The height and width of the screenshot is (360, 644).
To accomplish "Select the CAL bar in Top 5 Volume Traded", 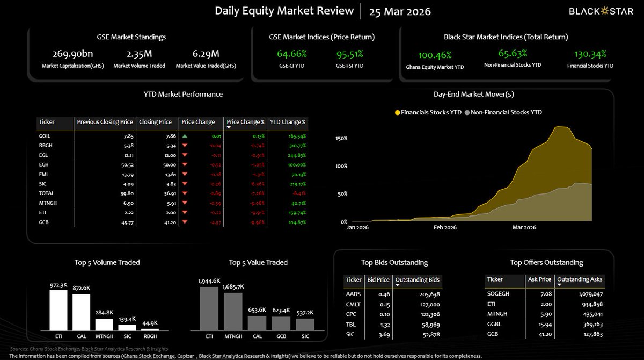I will click(x=81, y=312).
